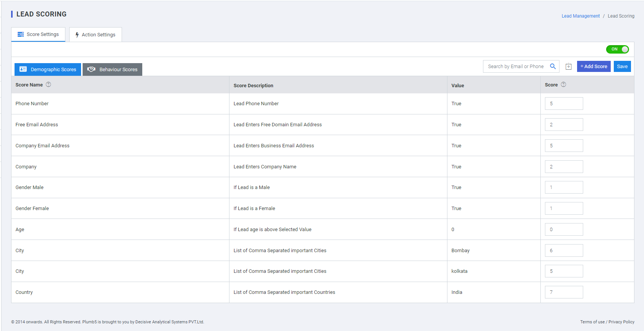This screenshot has width=644, height=331.
Task: Open the Terms of use link
Action: pyautogui.click(x=592, y=322)
